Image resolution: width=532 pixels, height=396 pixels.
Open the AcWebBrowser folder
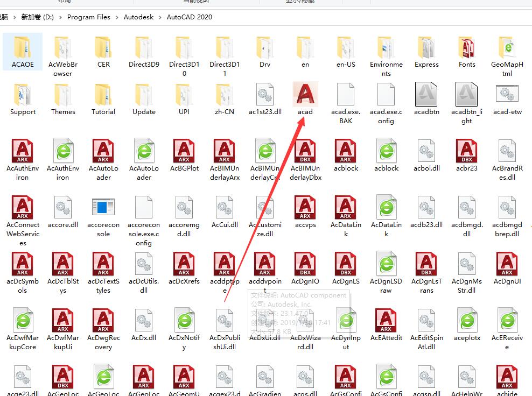(63, 56)
